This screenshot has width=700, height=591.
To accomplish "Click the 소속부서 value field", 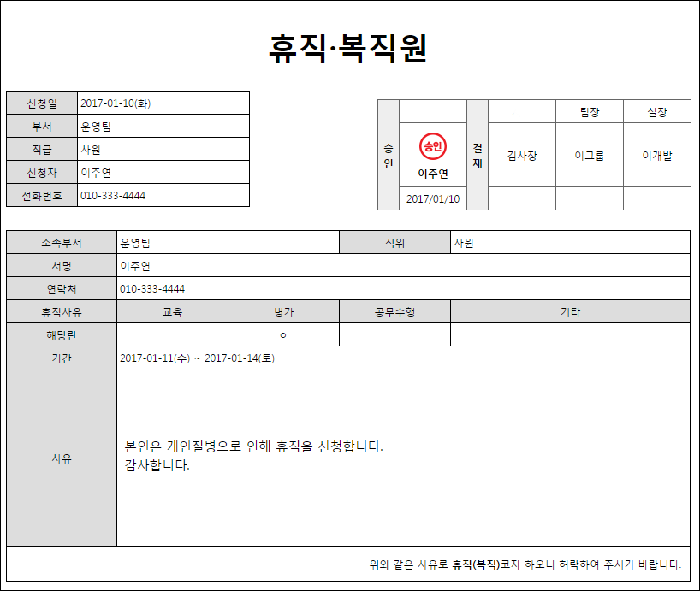I will click(x=228, y=243).
